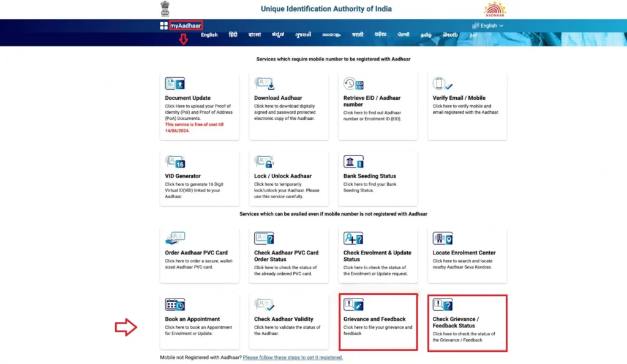Image resolution: width=627 pixels, height=364 pixels.
Task: Click the Aadhaar logo in the header
Action: pos(495,9)
